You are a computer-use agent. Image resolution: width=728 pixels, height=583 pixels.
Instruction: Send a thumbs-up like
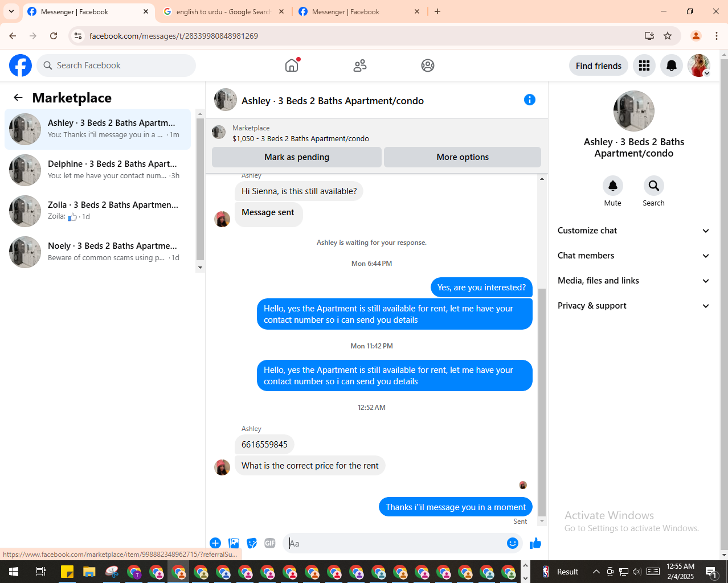[535, 543]
